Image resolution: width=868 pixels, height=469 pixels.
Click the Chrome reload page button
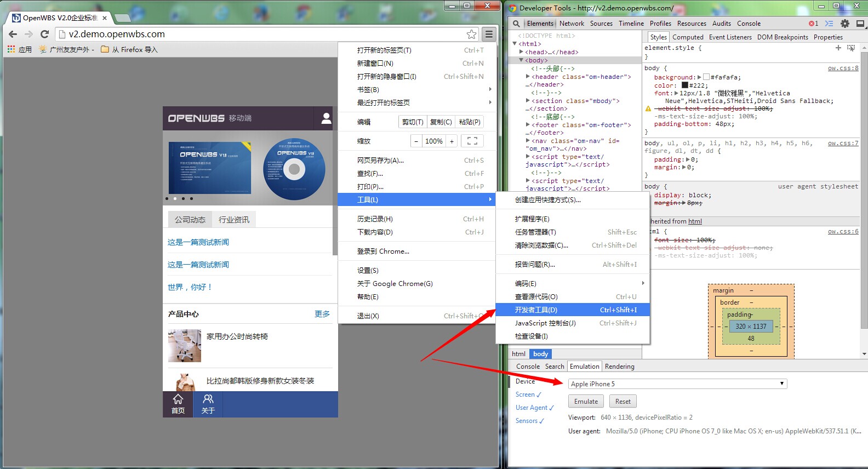pos(45,34)
